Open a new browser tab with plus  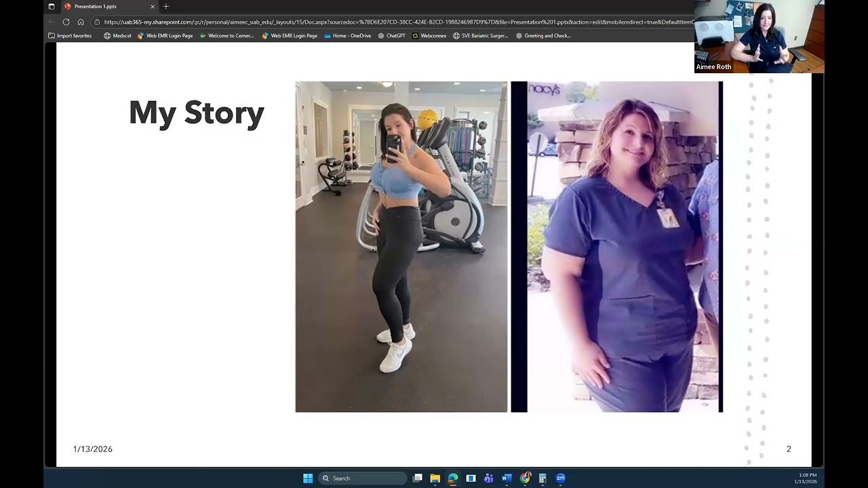[166, 7]
